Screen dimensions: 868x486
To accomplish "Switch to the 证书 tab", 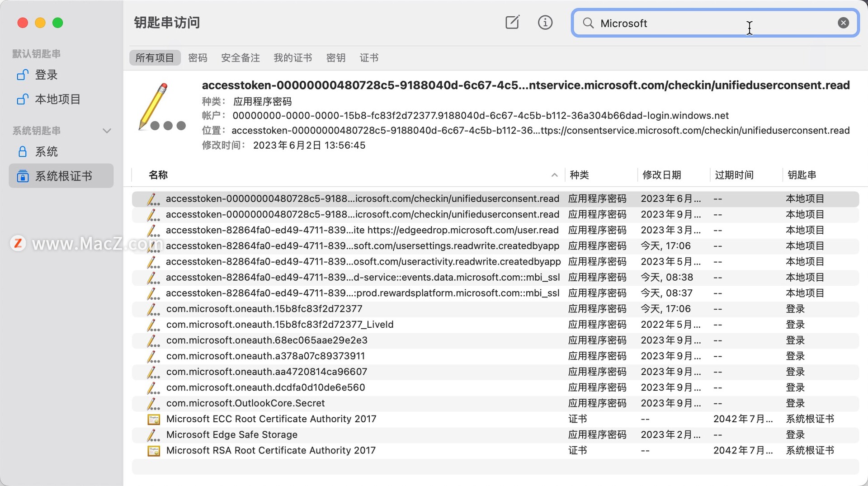I will [369, 58].
